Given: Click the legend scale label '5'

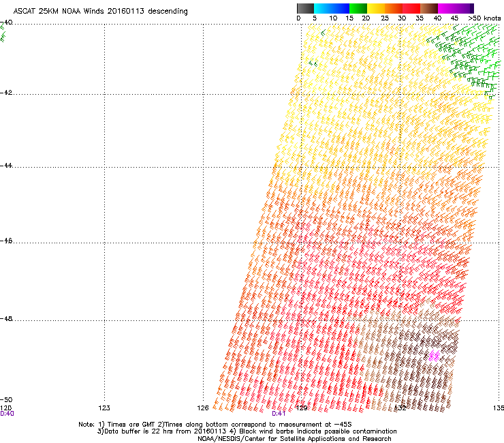Looking at the screenshot, I should click(x=315, y=18).
